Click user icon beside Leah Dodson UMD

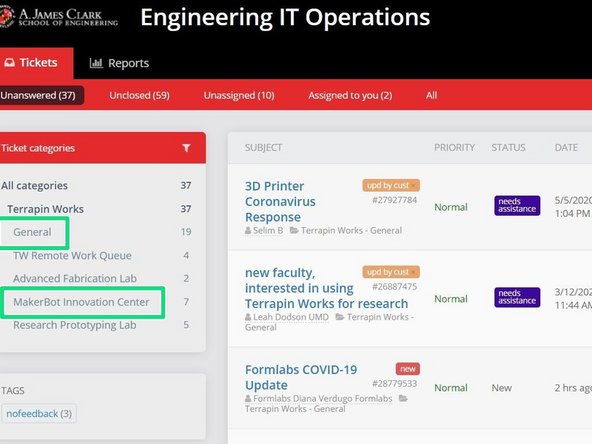pos(248,317)
